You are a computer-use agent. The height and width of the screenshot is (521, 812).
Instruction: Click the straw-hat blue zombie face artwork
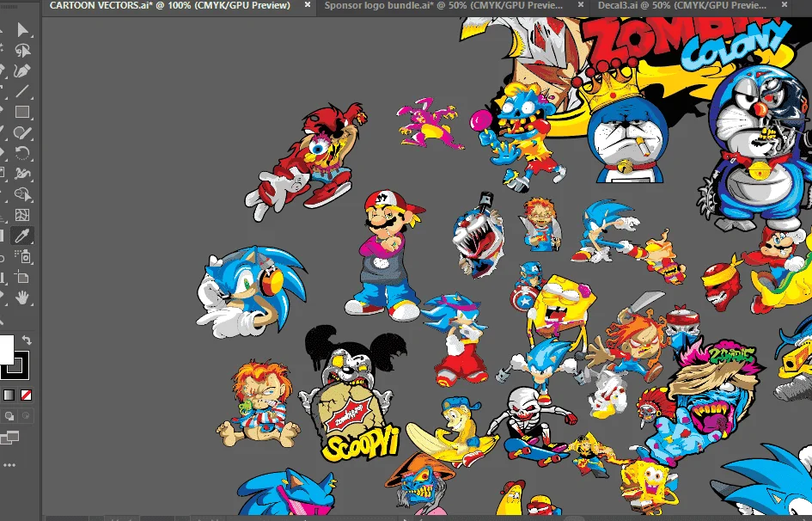point(420,481)
